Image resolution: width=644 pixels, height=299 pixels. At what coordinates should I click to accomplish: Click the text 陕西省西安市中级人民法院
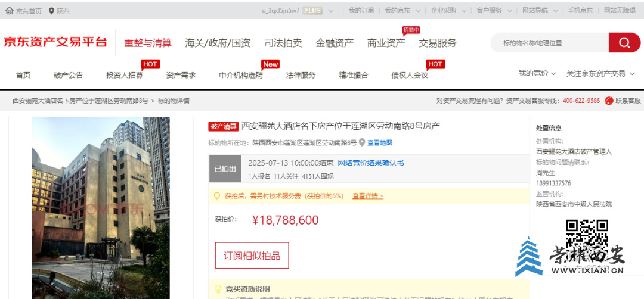pyautogui.click(x=574, y=204)
